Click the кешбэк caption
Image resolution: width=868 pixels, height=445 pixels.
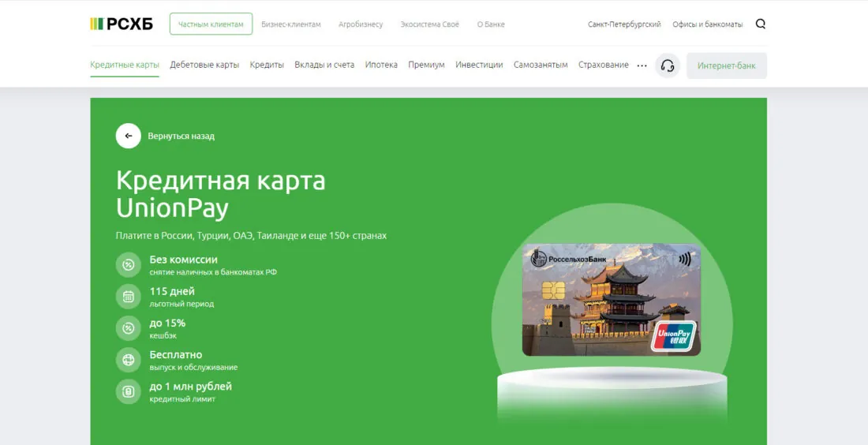[x=163, y=335]
